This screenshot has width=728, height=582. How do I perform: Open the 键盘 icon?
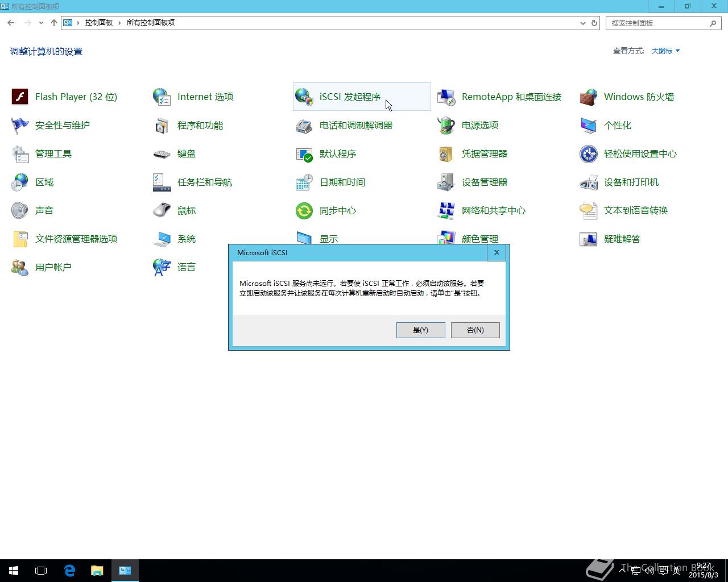tap(162, 153)
